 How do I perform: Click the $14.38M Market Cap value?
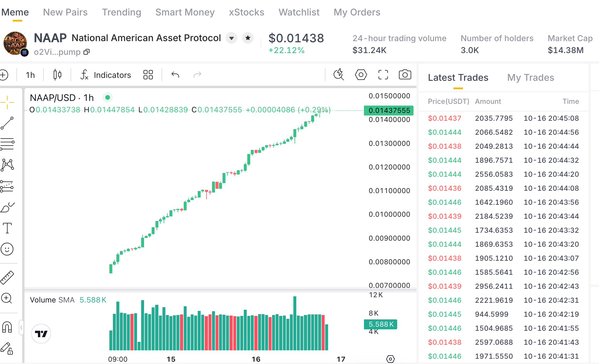pos(566,50)
